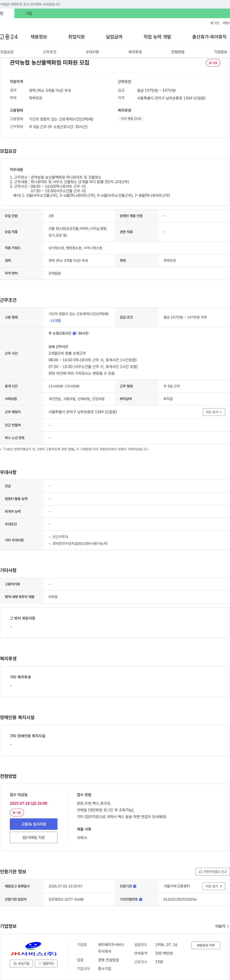Click the break time value 12시00분~13시00분
The width and height of the screenshot is (230, 980).
pyautogui.click(x=64, y=386)
